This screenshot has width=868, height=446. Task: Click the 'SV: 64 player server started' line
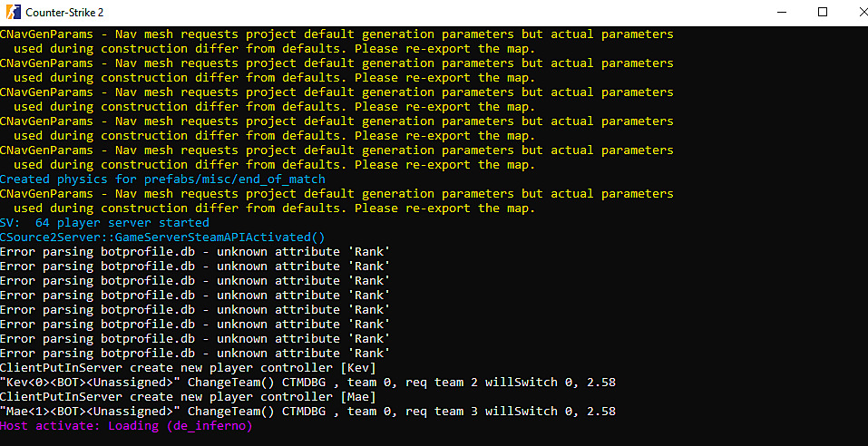[x=104, y=223]
